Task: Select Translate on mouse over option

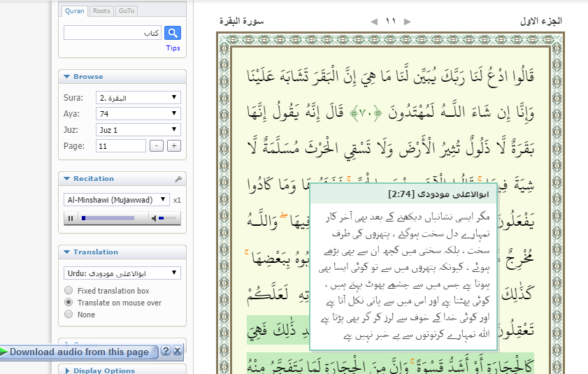Action: coord(68,303)
